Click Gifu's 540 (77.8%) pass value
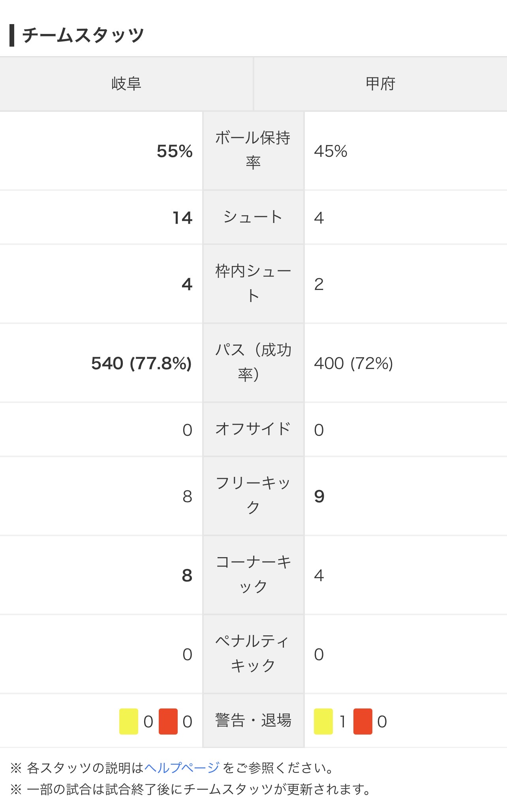The image size is (507, 812). click(141, 364)
